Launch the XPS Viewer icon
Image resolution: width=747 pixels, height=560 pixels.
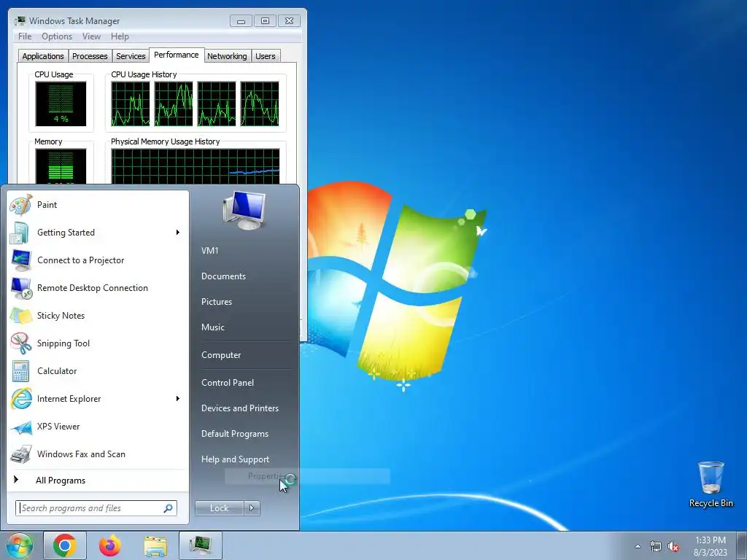click(x=21, y=427)
